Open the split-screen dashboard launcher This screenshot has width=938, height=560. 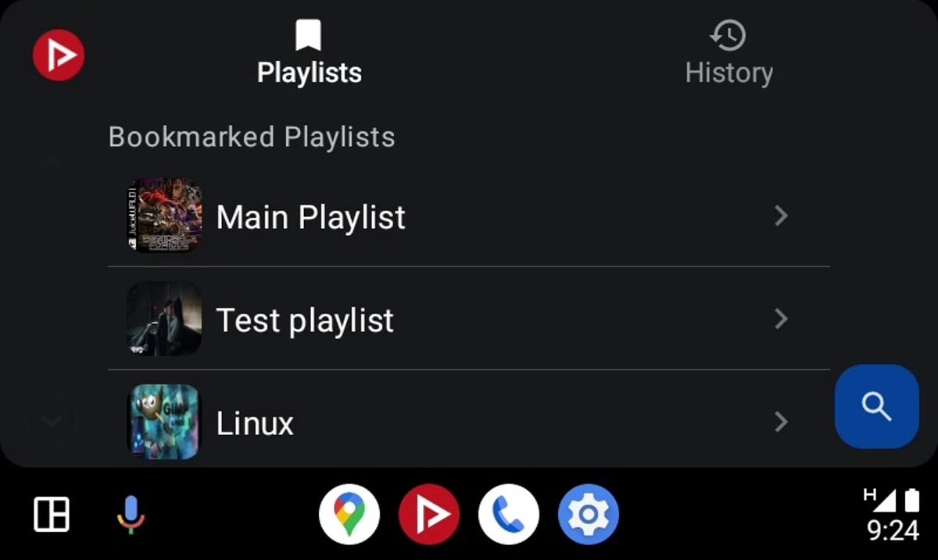point(52,515)
